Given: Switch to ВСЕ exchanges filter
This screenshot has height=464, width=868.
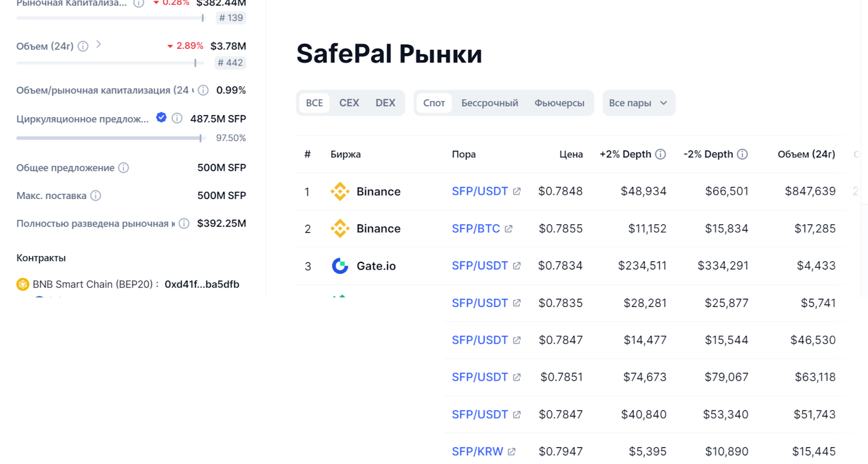Looking at the screenshot, I should pos(314,103).
